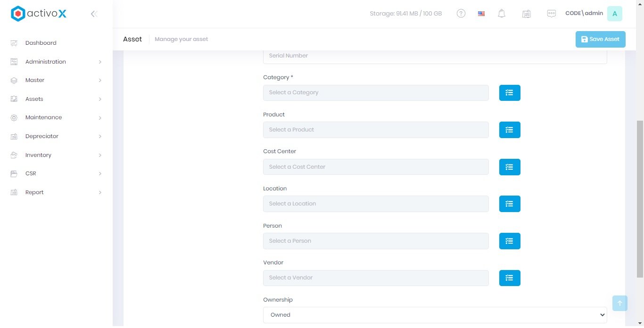Click the Save Asset button
Viewport: 644px width, 328px height.
(x=600, y=39)
